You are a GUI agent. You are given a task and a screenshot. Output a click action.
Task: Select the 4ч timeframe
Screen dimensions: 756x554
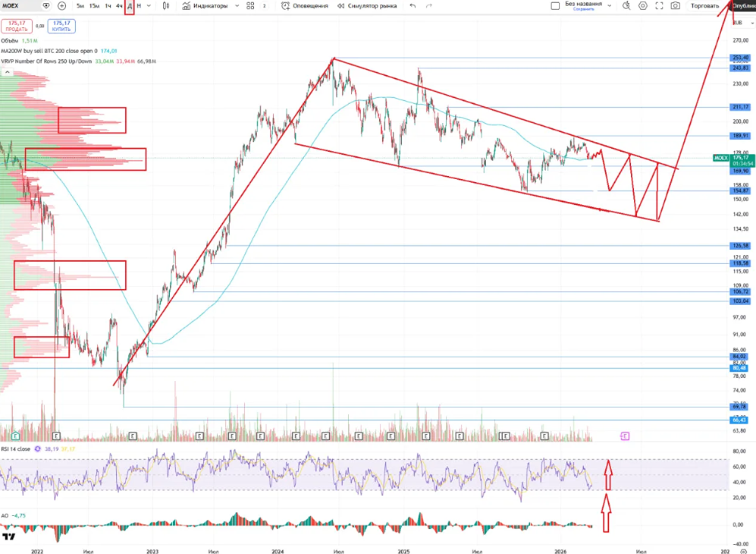pyautogui.click(x=119, y=6)
